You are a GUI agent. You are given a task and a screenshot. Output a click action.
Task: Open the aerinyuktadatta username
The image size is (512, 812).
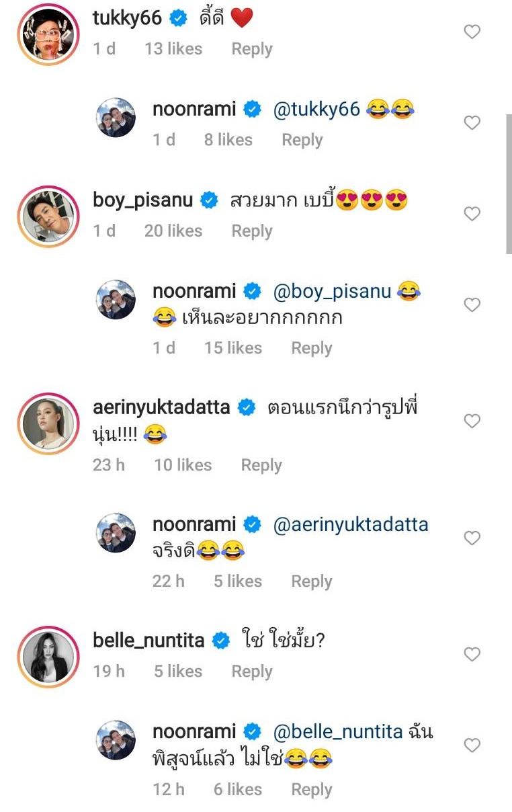161,407
